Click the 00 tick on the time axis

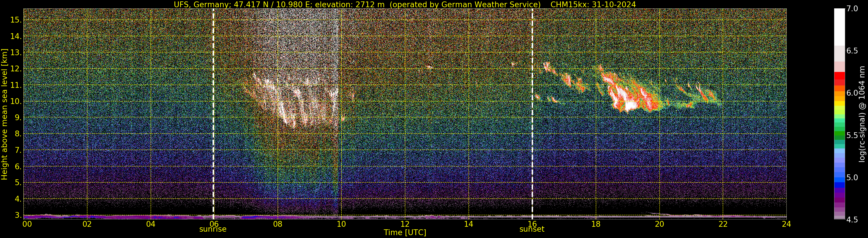pyautogui.click(x=27, y=224)
